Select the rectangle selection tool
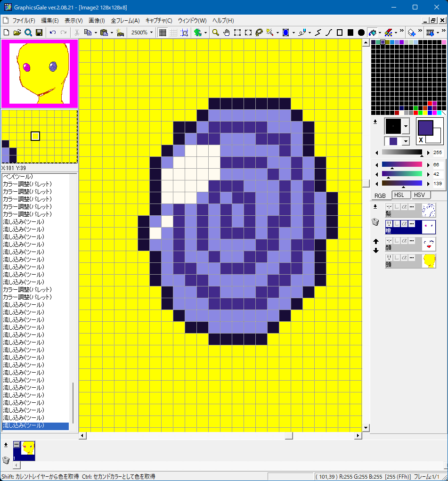Screen dimensions: 448x481 [237, 33]
